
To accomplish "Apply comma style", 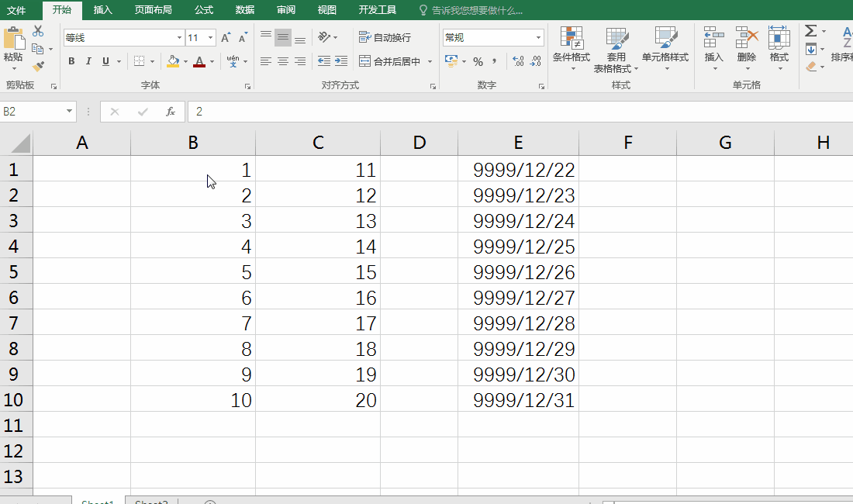I will [x=495, y=61].
